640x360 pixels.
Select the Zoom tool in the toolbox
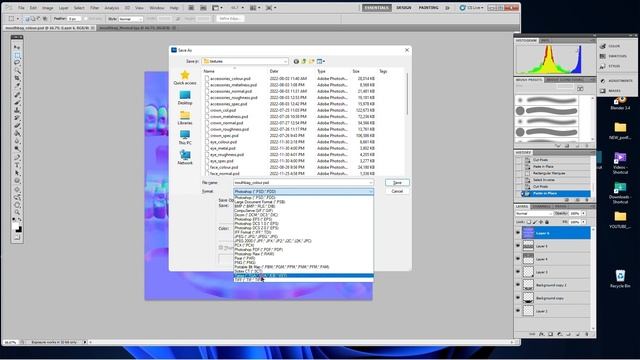point(17,212)
